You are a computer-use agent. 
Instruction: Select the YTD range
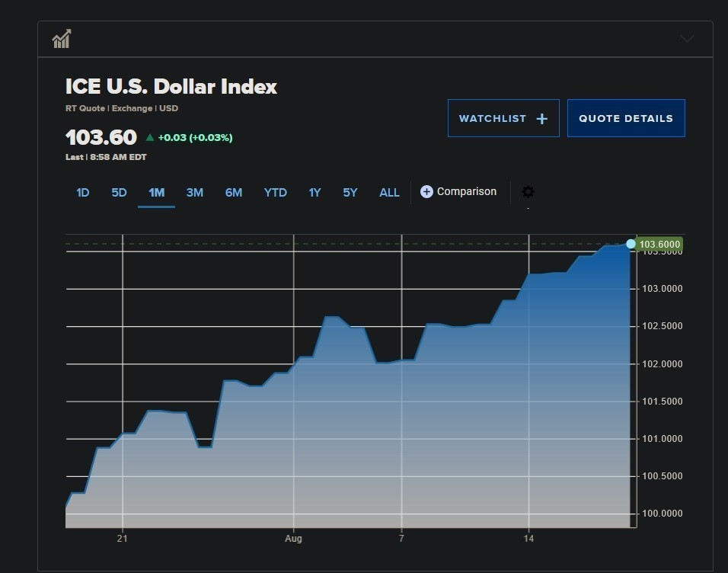pos(275,193)
